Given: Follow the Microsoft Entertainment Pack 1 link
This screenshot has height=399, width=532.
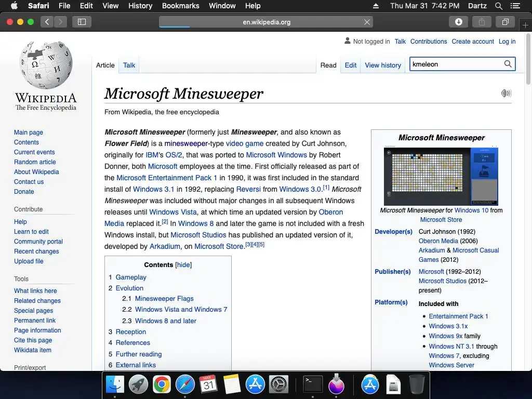Looking at the screenshot, I should [167, 178].
